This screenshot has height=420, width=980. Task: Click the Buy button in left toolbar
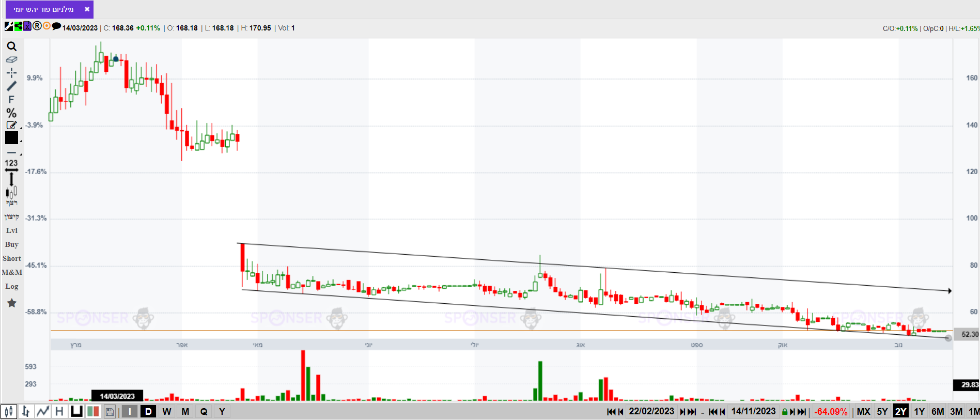[11, 244]
